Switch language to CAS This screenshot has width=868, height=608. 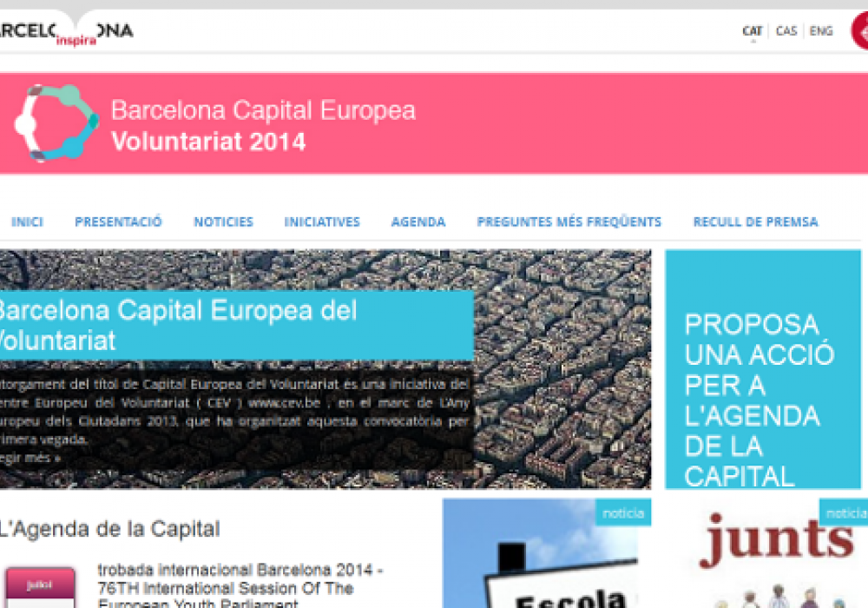[x=786, y=31]
